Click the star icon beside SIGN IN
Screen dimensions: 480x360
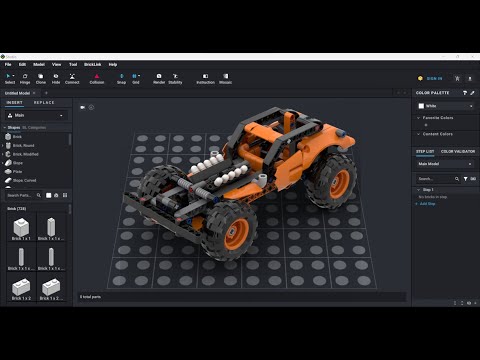click(457, 79)
